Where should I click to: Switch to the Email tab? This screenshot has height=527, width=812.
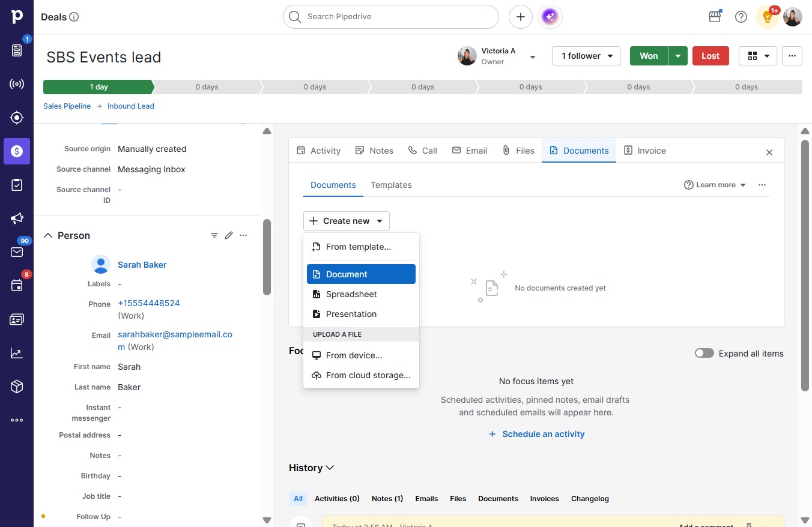(470, 151)
